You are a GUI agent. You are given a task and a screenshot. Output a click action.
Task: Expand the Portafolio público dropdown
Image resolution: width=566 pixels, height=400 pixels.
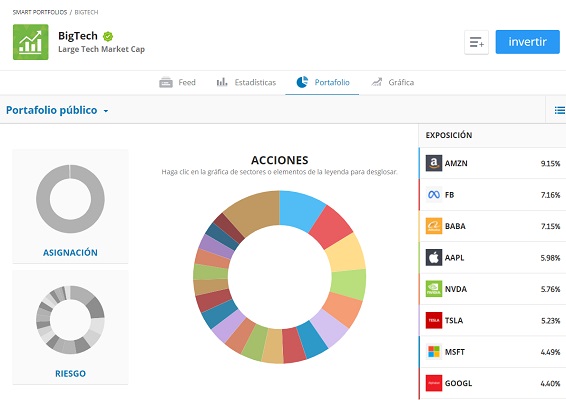(57, 110)
